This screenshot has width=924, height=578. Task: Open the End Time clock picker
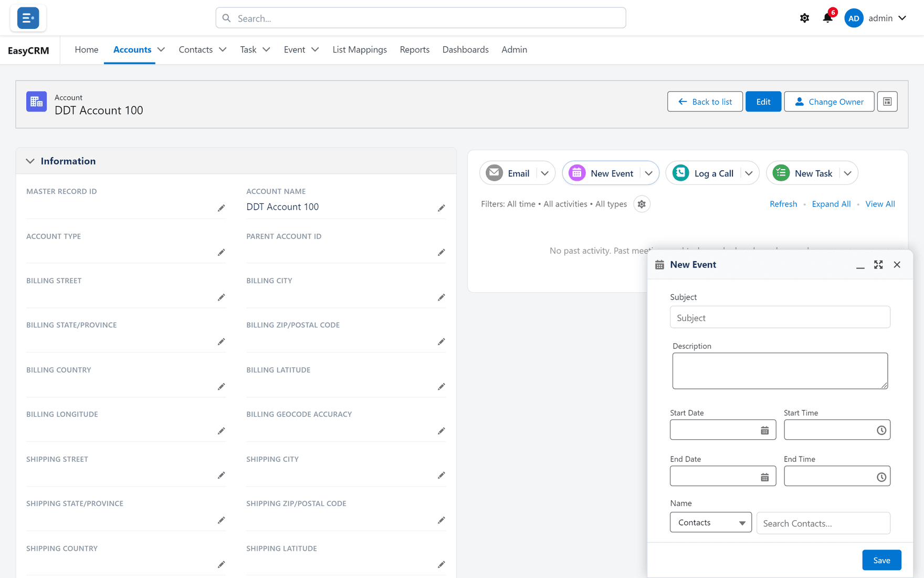pyautogui.click(x=881, y=477)
